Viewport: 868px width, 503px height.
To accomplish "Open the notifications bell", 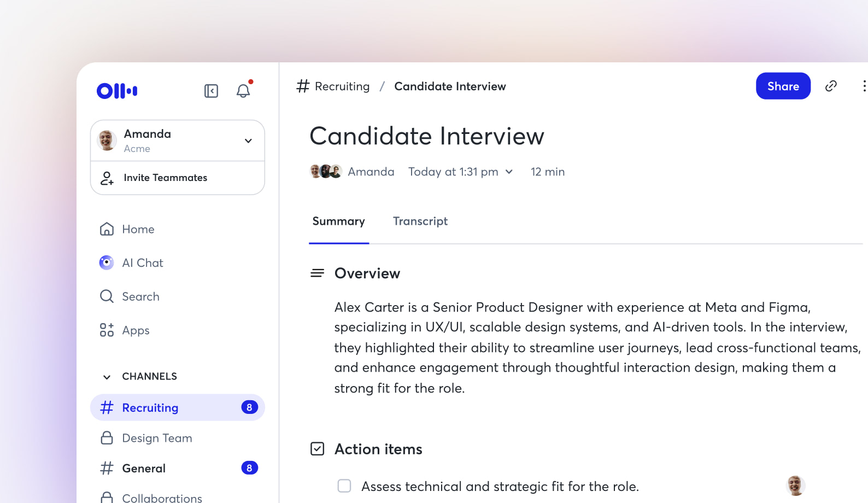I will coord(243,91).
